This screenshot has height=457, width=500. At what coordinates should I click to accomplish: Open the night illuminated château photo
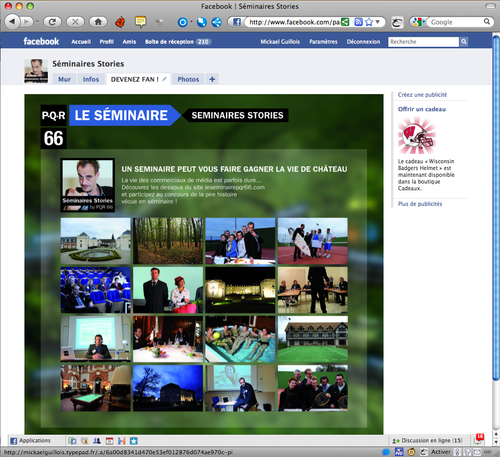click(240, 290)
